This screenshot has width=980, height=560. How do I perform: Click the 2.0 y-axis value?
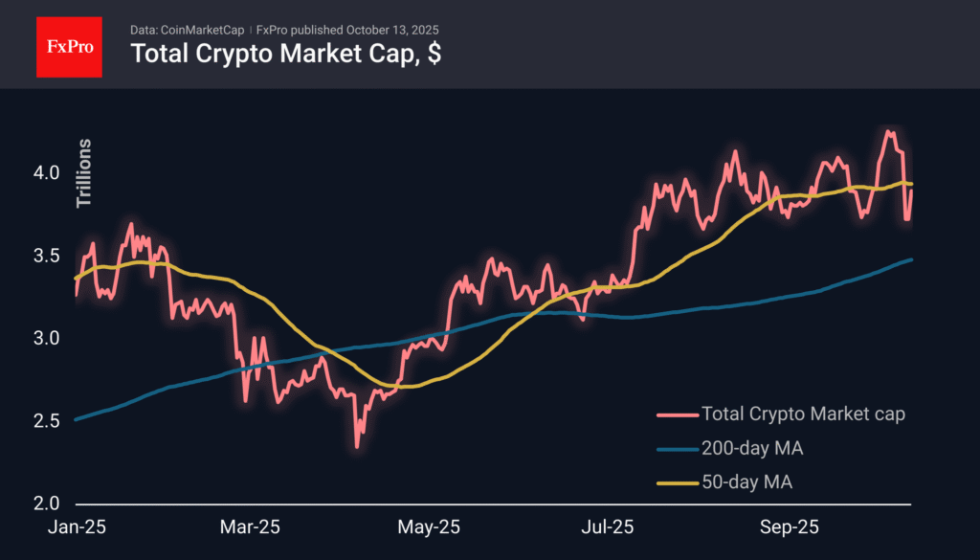[x=48, y=504]
